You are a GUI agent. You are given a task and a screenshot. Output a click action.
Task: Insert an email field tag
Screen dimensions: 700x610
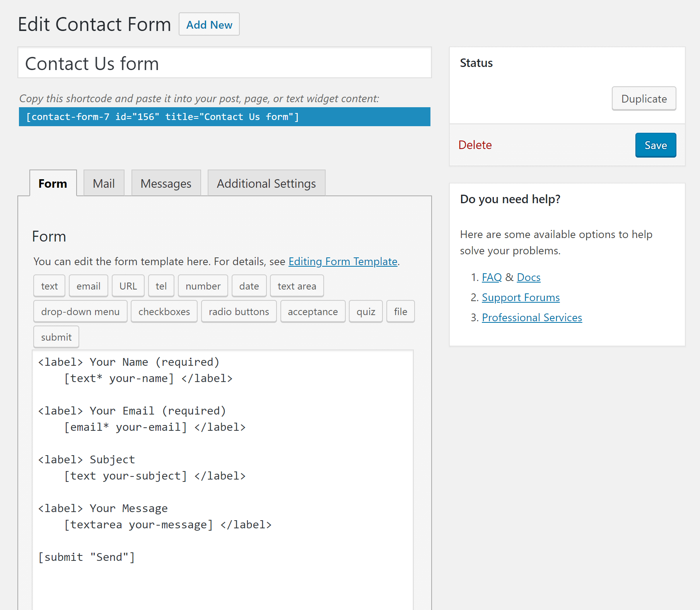tap(88, 286)
